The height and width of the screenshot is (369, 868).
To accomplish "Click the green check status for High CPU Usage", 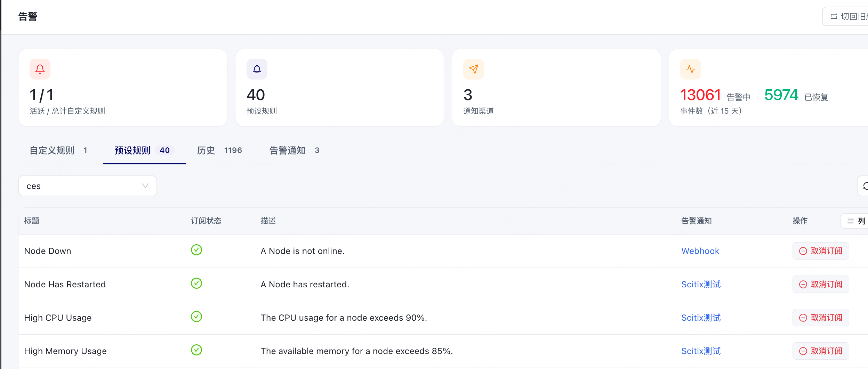I will pyautogui.click(x=196, y=317).
